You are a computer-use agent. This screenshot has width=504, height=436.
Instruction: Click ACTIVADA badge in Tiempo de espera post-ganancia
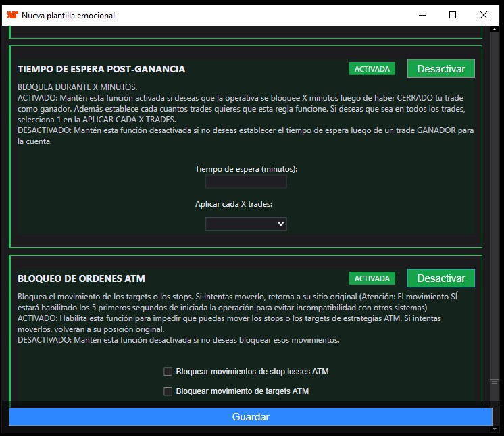pos(372,69)
